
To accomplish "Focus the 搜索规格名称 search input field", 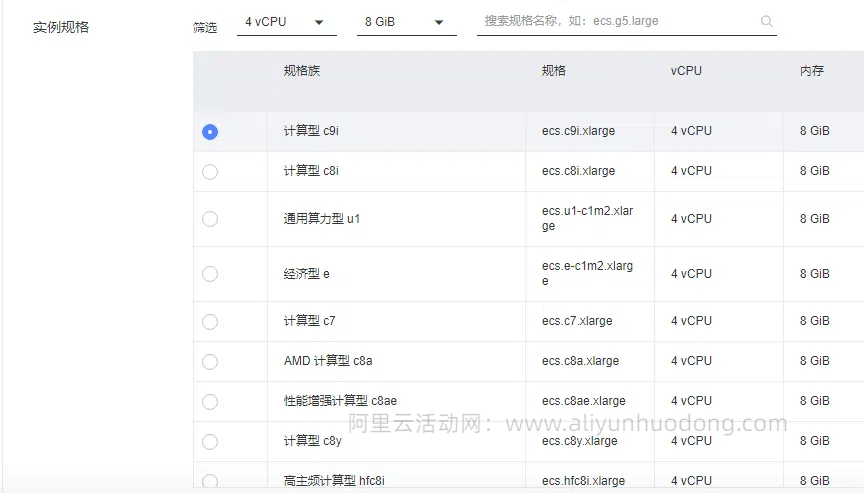I will point(615,21).
